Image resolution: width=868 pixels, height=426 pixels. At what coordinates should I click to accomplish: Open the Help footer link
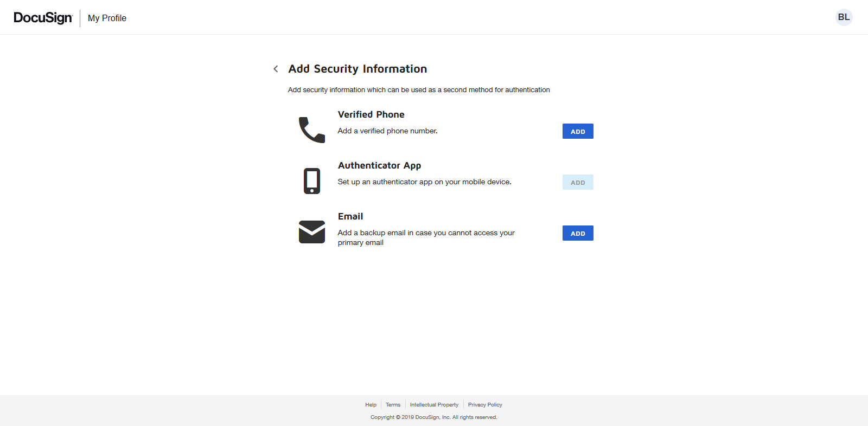(371, 405)
